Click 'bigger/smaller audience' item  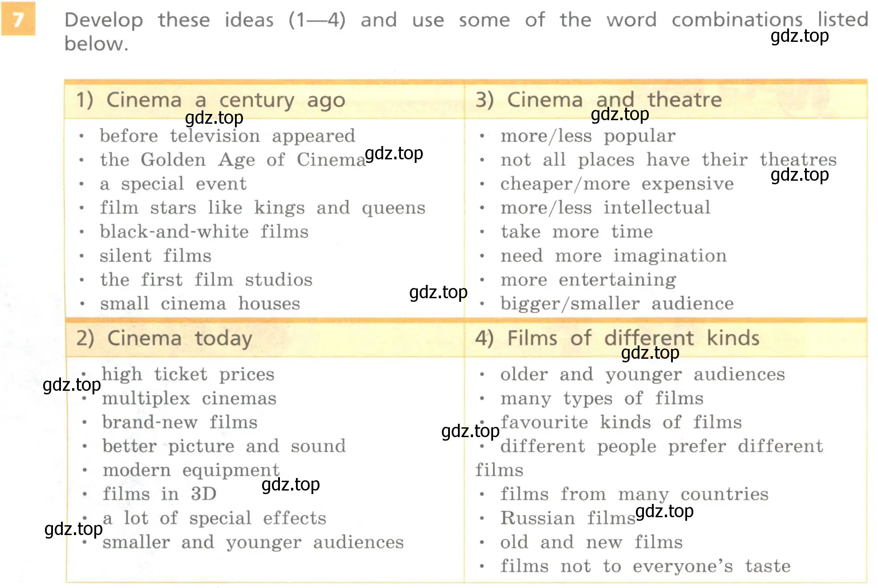(617, 304)
